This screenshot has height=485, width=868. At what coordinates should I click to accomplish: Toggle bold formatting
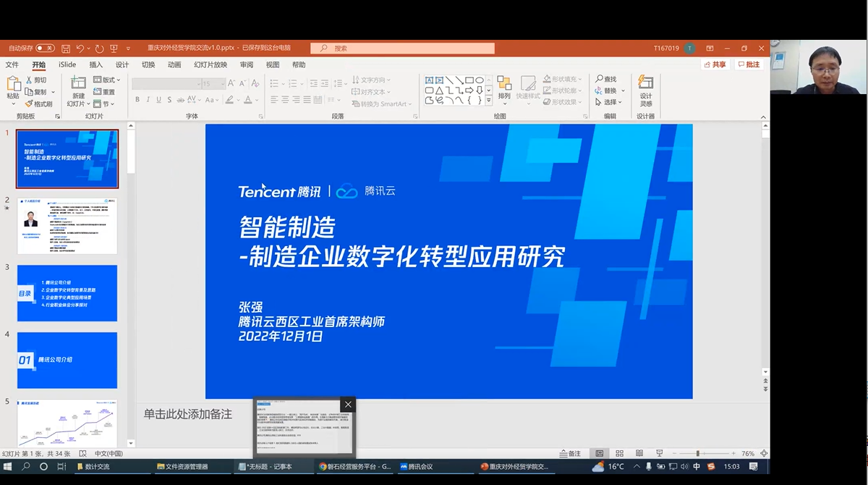coord(137,100)
